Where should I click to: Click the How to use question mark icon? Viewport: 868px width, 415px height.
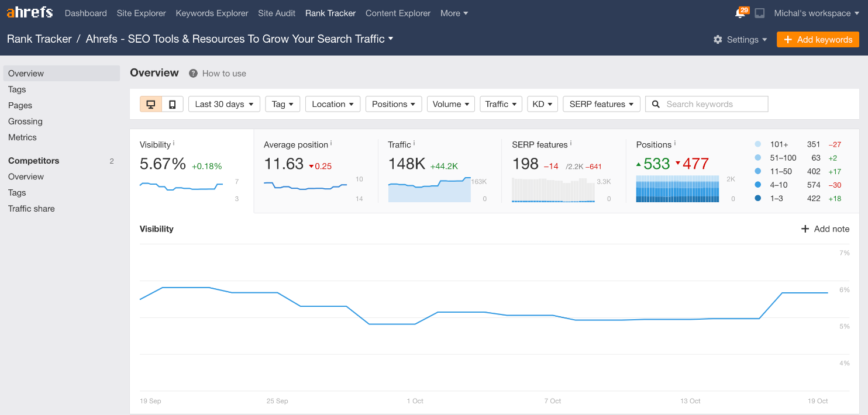pos(193,74)
